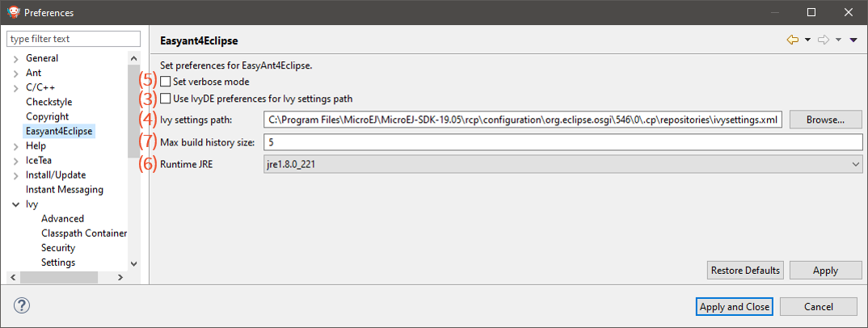Screen dimensions: 868x328
Task: Open the back history dropdown arrow
Action: point(807,40)
